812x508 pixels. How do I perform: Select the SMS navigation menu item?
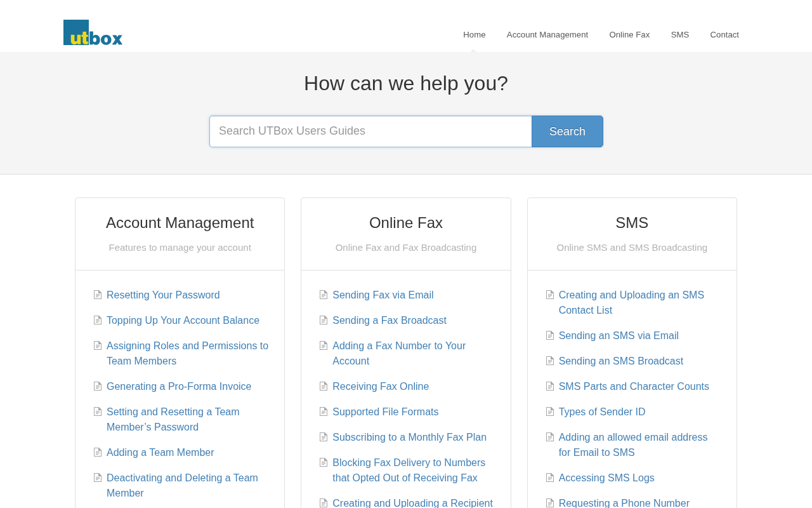pyautogui.click(x=680, y=35)
